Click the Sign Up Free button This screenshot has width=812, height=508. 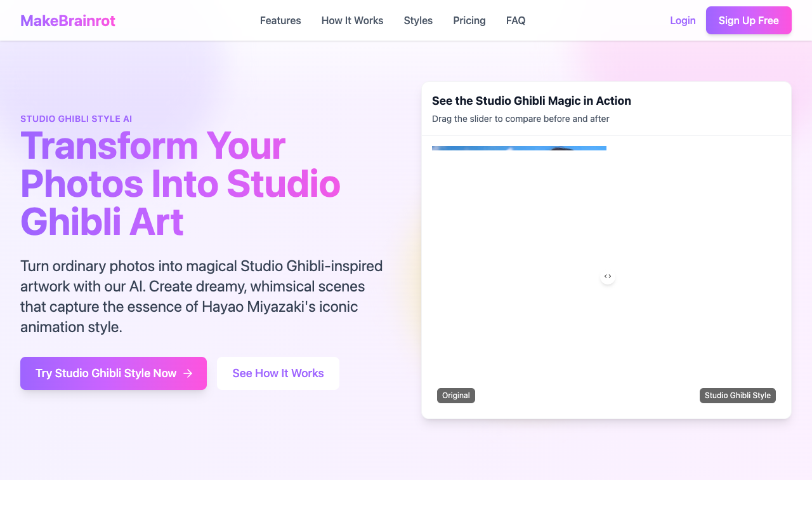point(749,20)
